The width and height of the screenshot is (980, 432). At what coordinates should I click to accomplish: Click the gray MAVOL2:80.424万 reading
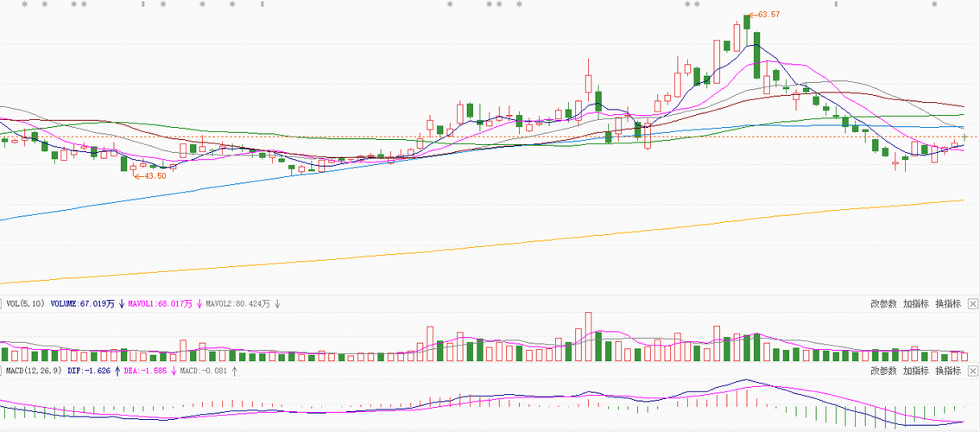[238, 304]
